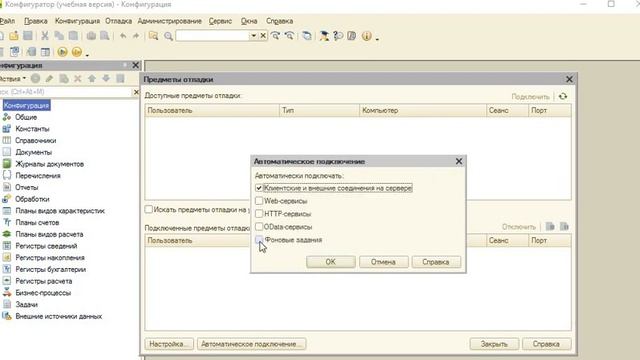
Task: Enable Фоновые задания checkbox
Action: pos(259,240)
